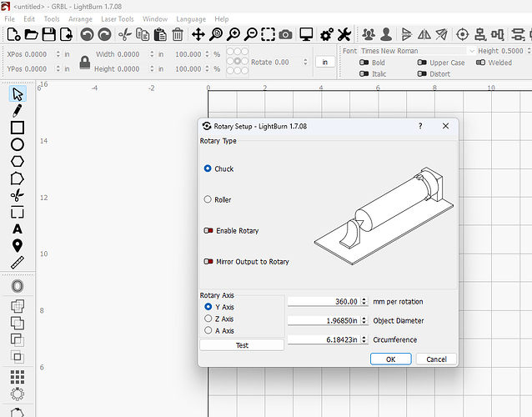The height and width of the screenshot is (417, 532).
Task: Open the Arrange menu
Action: coord(80,19)
